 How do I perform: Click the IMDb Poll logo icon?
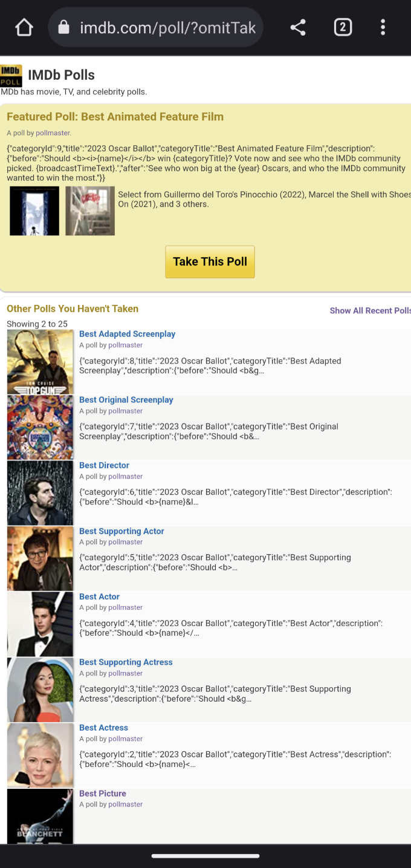(x=11, y=75)
